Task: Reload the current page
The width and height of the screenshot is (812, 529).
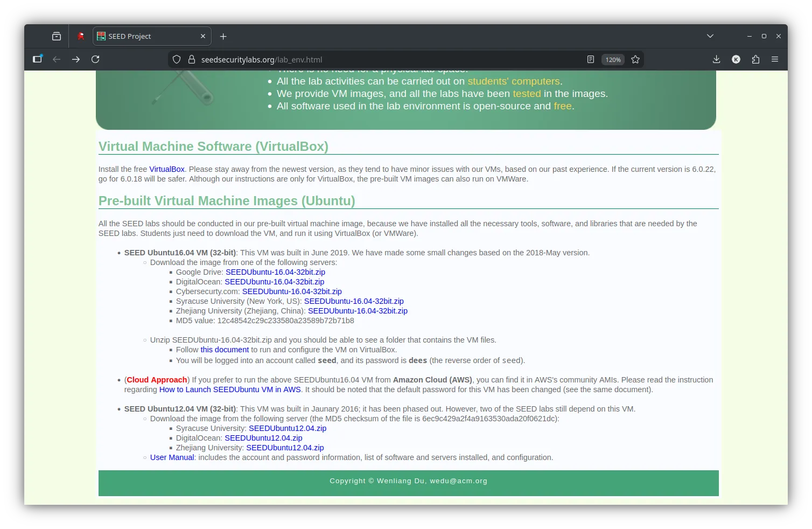Action: (x=95, y=59)
